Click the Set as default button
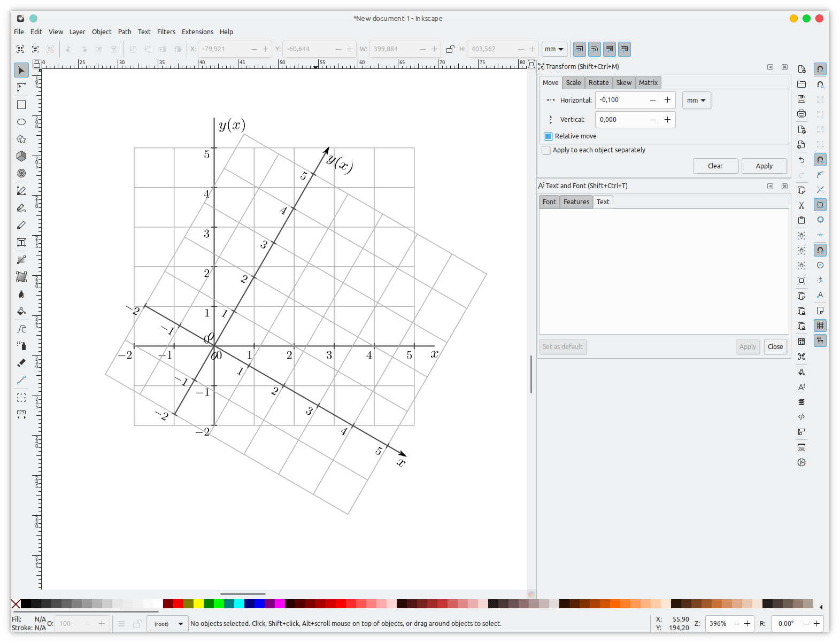 pyautogui.click(x=562, y=347)
